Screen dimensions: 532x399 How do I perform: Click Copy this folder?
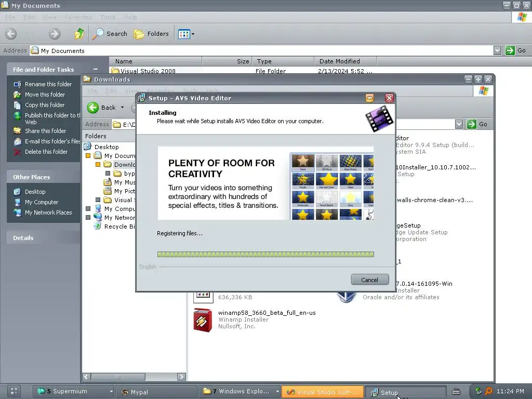45,105
